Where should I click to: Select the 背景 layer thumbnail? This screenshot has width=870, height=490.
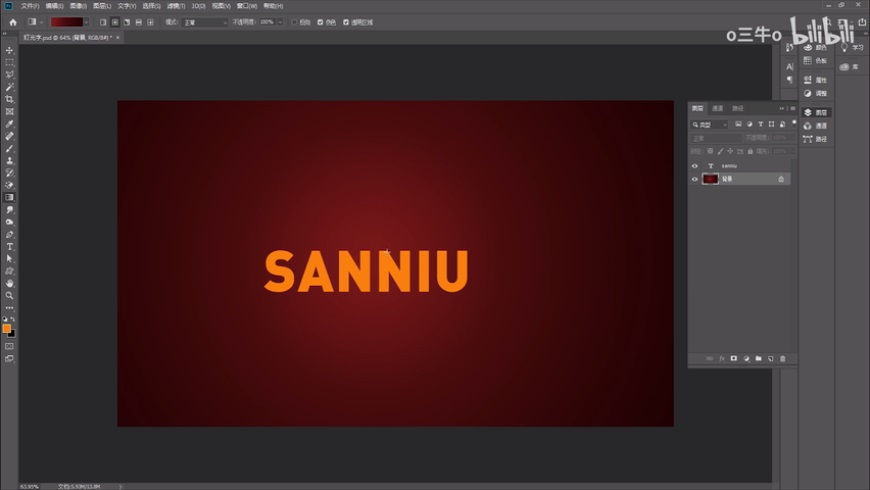click(x=710, y=179)
